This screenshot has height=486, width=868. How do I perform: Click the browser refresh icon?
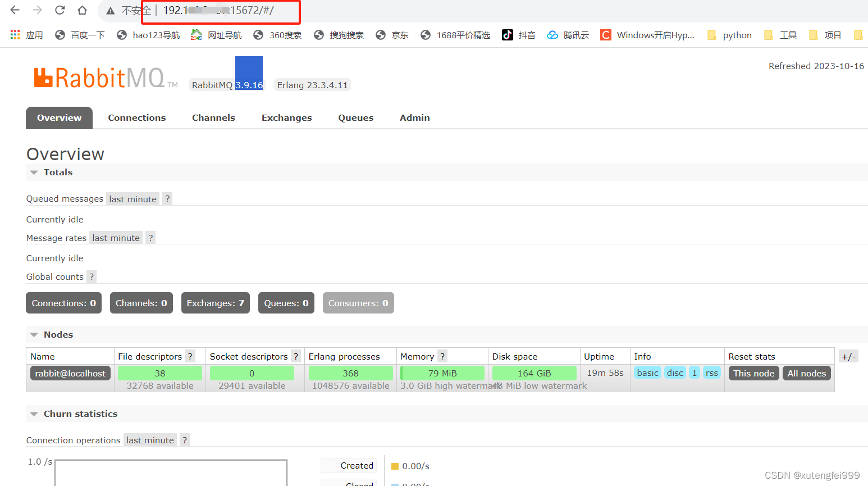tap(60, 10)
